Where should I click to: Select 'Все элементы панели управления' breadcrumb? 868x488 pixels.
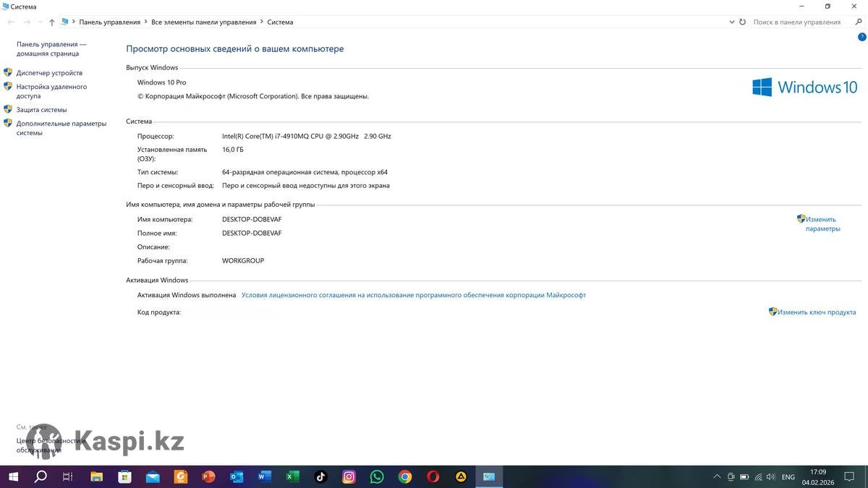pyautogui.click(x=203, y=22)
